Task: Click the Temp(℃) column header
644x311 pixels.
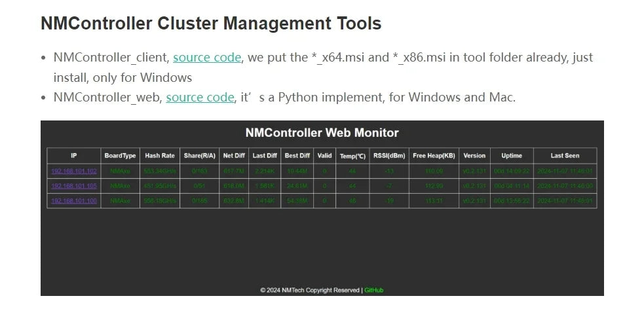Action: coord(353,156)
